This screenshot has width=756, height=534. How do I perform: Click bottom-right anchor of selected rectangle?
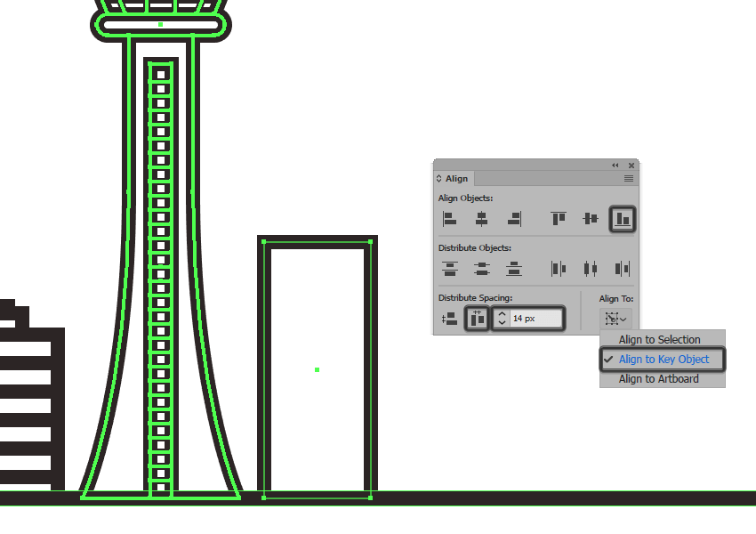point(370,498)
